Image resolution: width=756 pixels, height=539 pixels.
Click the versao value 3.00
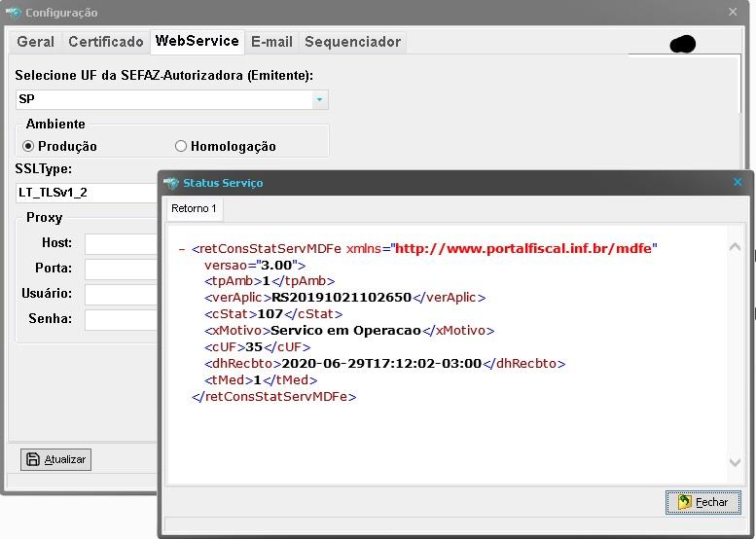pos(276,266)
